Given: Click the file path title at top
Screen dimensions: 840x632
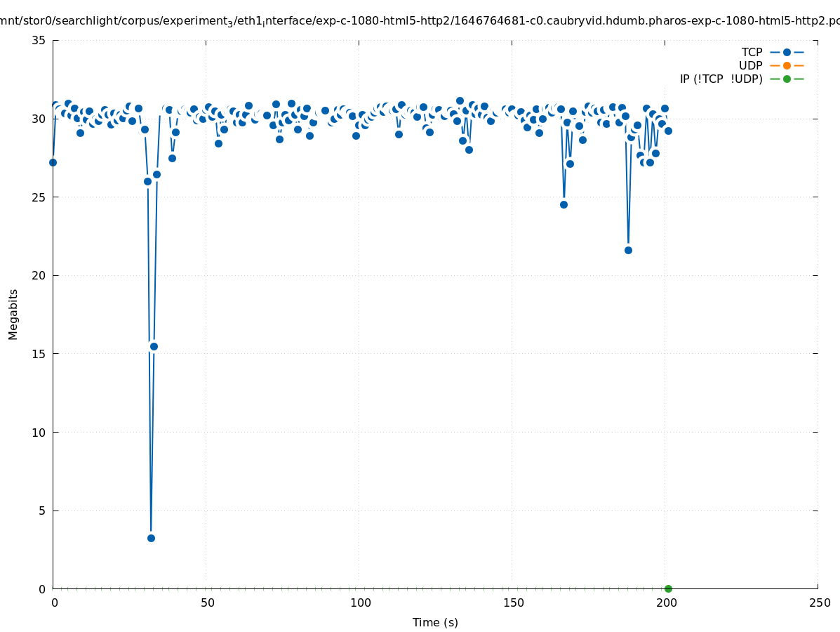Looking at the screenshot, I should coord(420,21).
